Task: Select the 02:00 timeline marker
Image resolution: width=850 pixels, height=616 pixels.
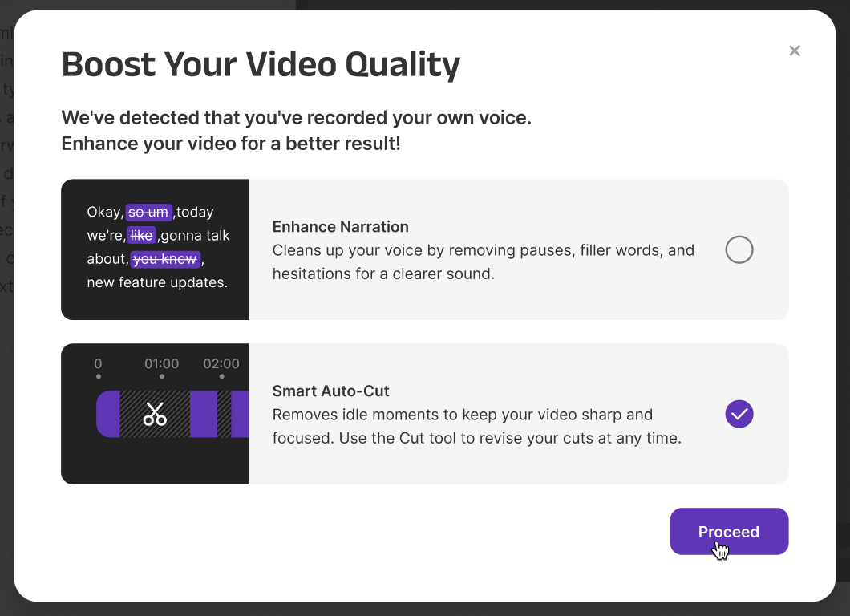Action: pos(221,364)
